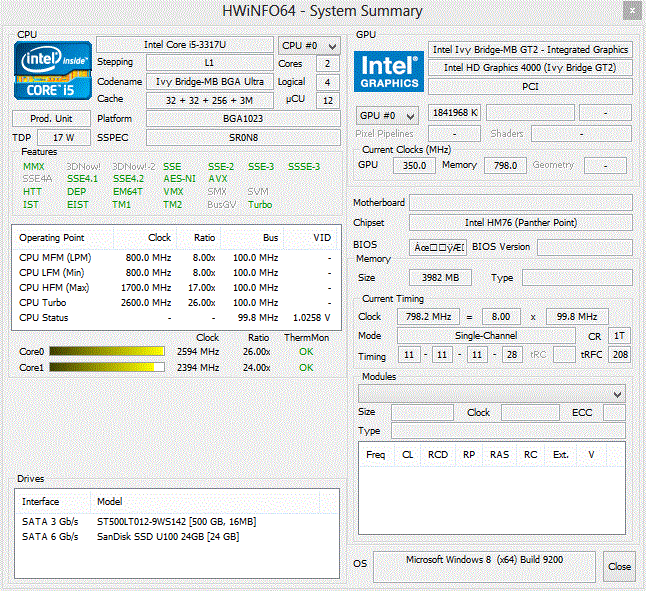Click the µCU value 12 field
Image resolution: width=646 pixels, height=591 pixels.
point(328,100)
